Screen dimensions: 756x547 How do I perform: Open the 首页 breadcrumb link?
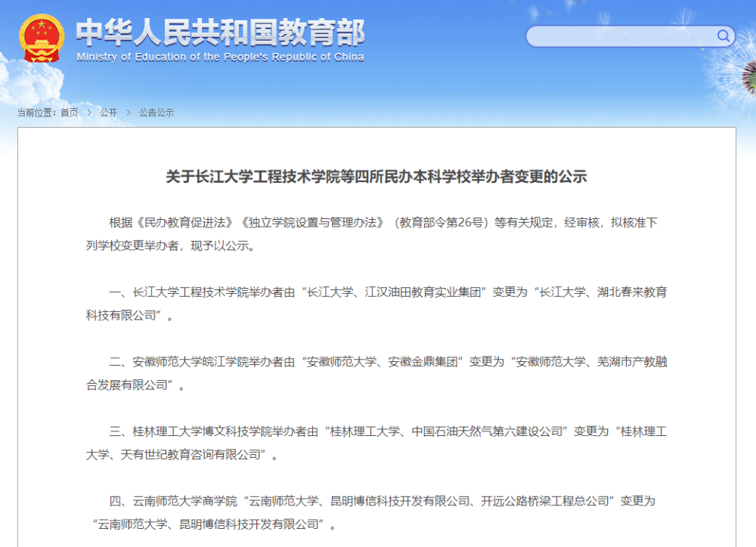pos(70,113)
